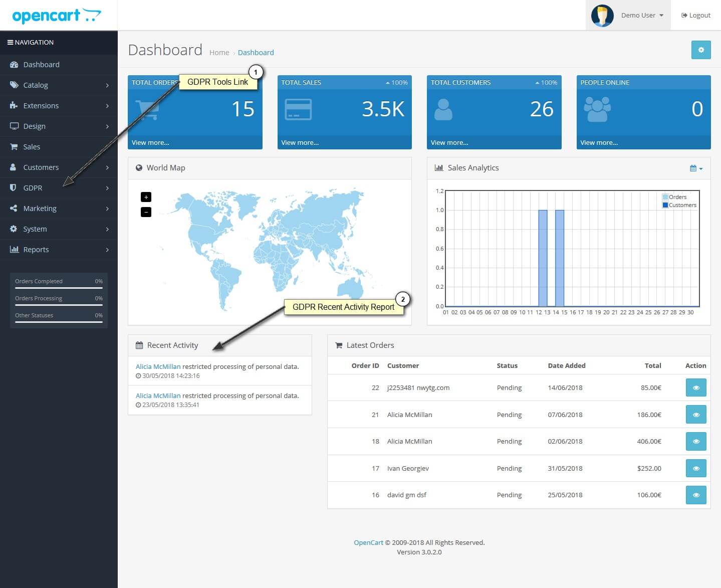Viewport: 721px width, 588px height.
Task: Expand the GDPR menu chevron
Action: point(107,188)
